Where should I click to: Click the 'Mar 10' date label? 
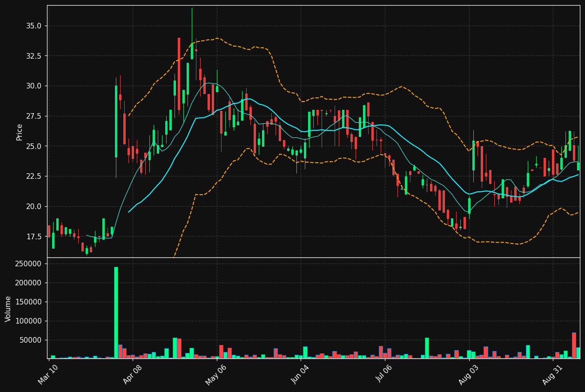pyautogui.click(x=48, y=375)
